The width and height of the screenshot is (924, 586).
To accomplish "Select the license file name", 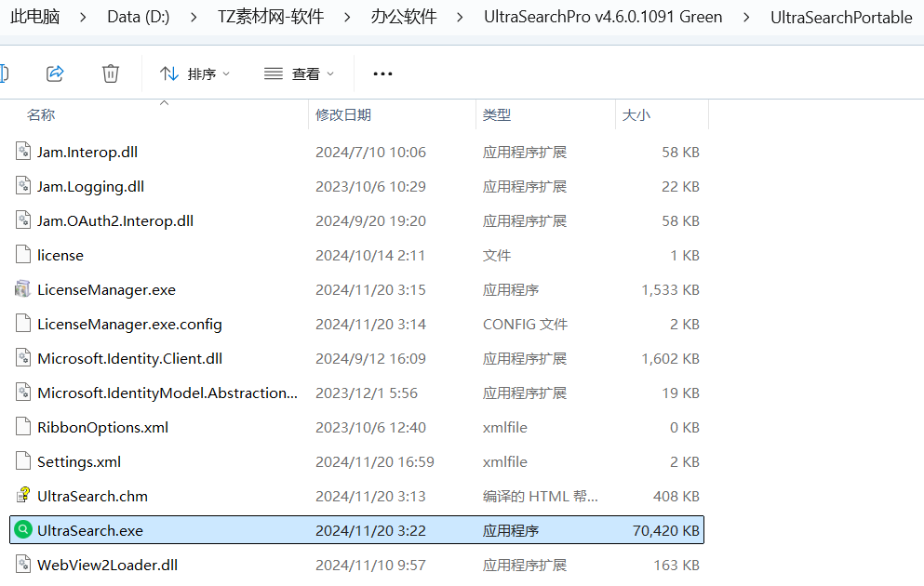I will pos(60,255).
